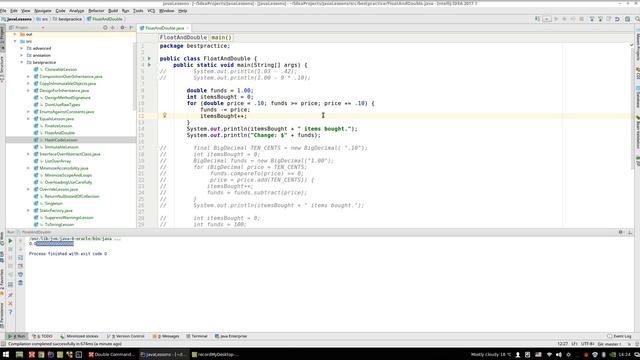
Task: Expand StaticFactory.java tree node
Action: point(29,210)
